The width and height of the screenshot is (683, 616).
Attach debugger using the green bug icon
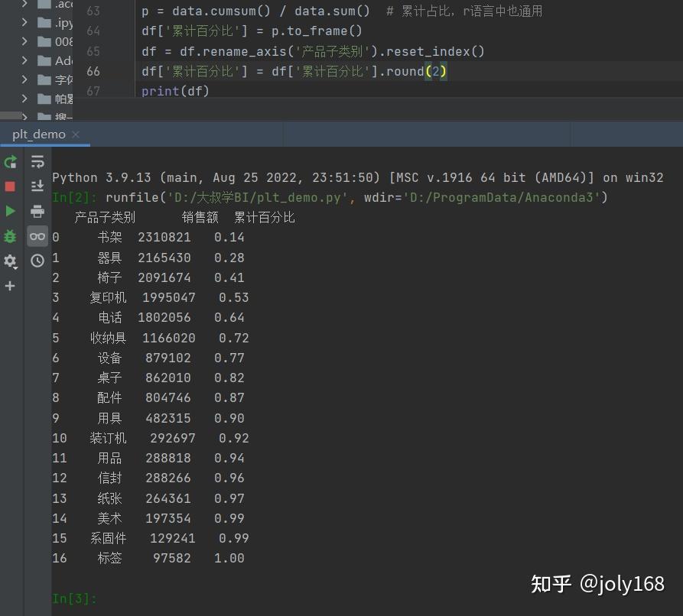pyautogui.click(x=10, y=236)
